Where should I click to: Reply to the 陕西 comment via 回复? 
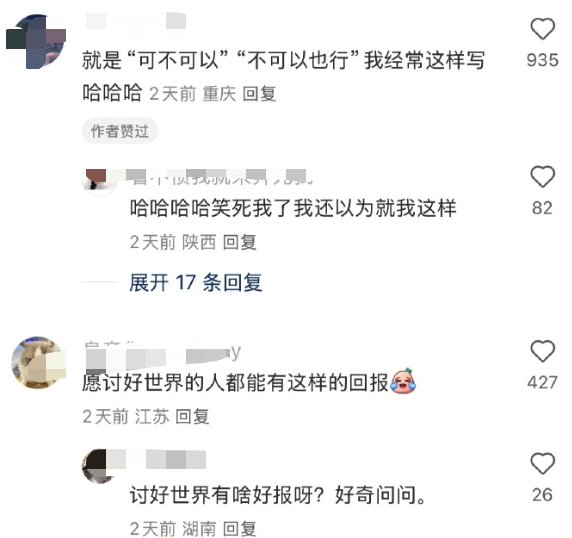pyautogui.click(x=239, y=242)
